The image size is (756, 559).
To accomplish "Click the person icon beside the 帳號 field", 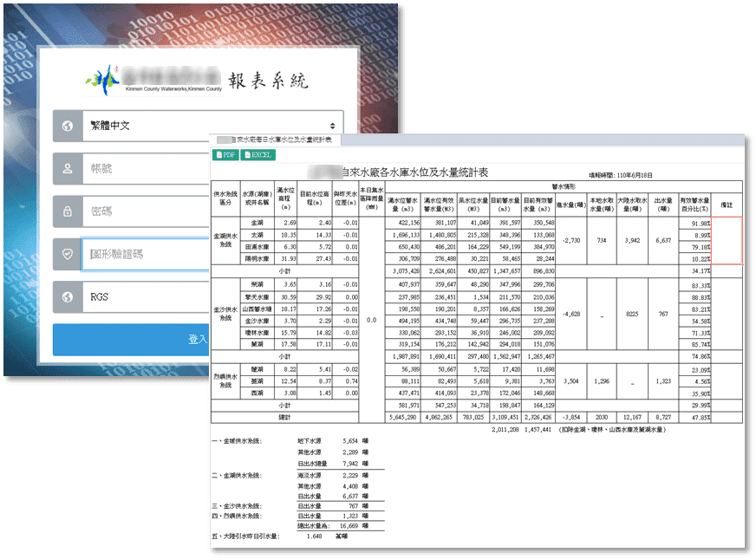I will (x=69, y=169).
